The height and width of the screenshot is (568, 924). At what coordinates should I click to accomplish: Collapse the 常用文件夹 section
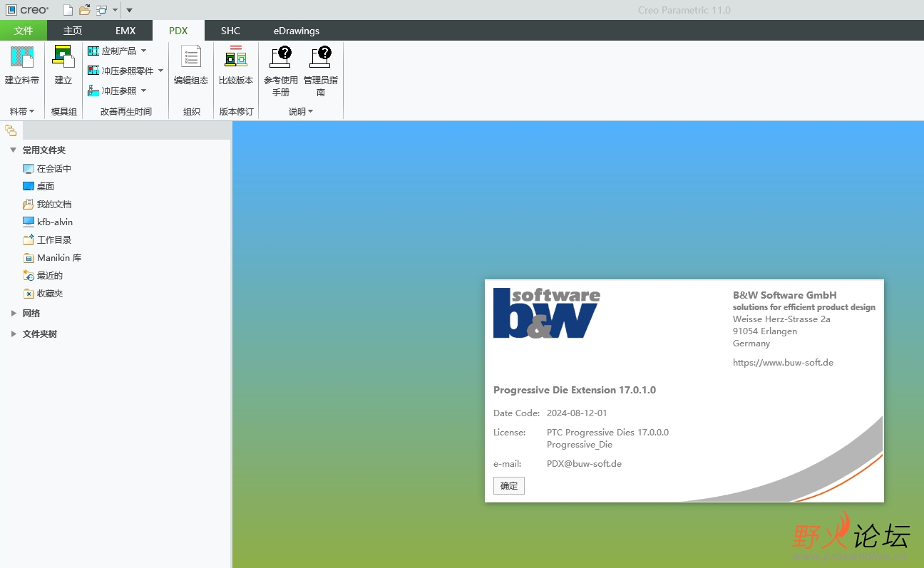coord(13,150)
